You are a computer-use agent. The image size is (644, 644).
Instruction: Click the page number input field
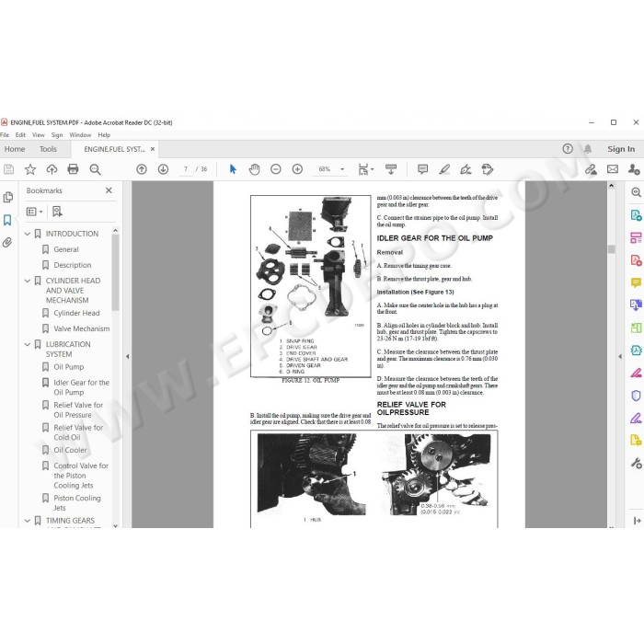pos(186,169)
